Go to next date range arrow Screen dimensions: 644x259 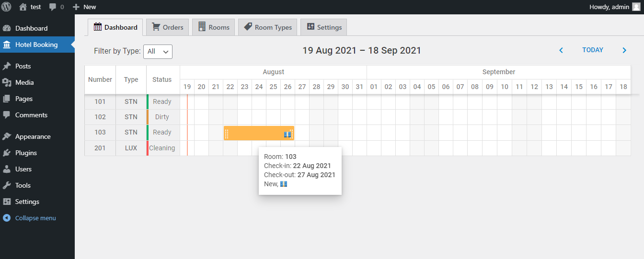click(x=624, y=50)
